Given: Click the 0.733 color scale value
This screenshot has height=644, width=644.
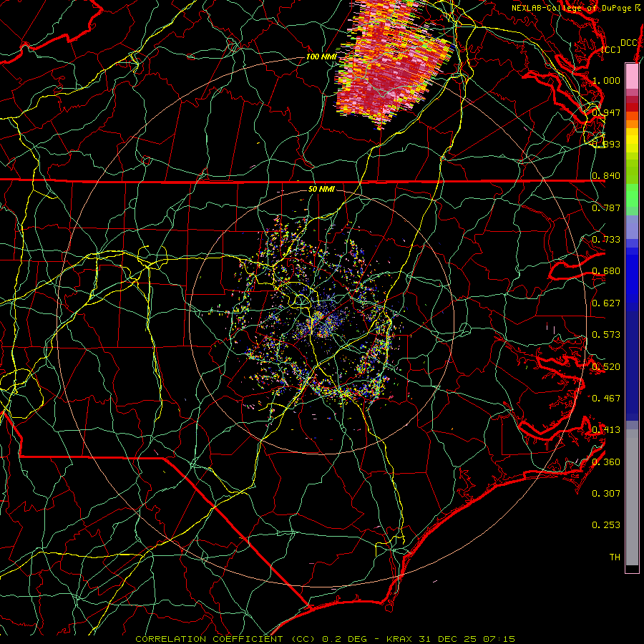Looking at the screenshot, I should pos(606,240).
